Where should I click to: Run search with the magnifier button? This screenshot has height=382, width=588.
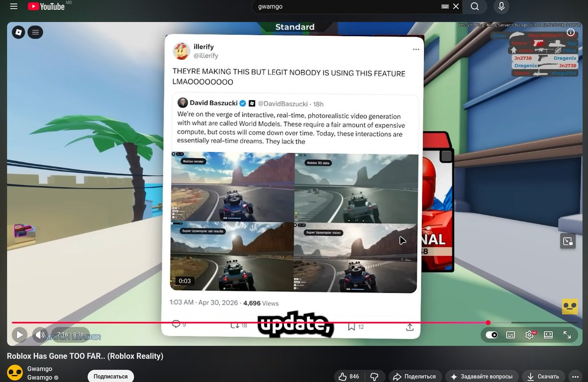click(475, 6)
